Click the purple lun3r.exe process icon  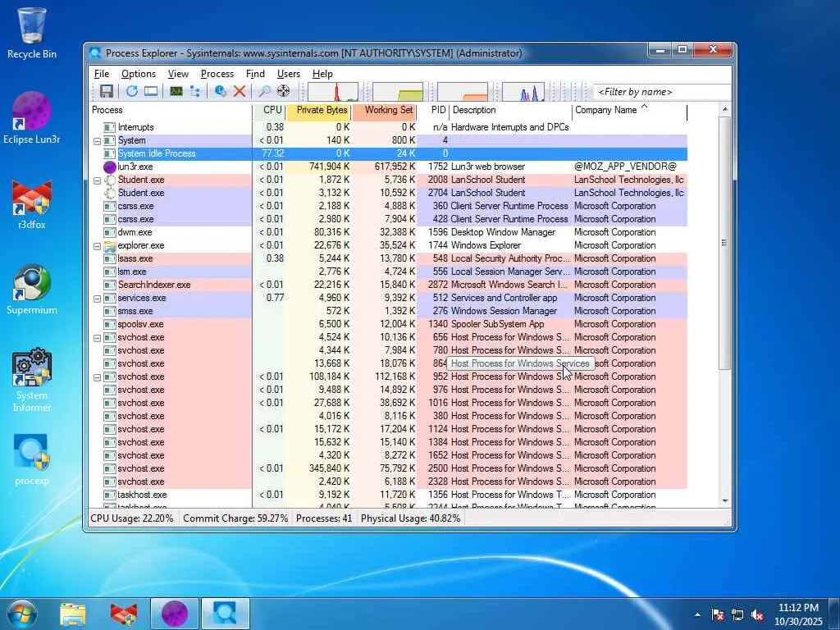click(110, 167)
